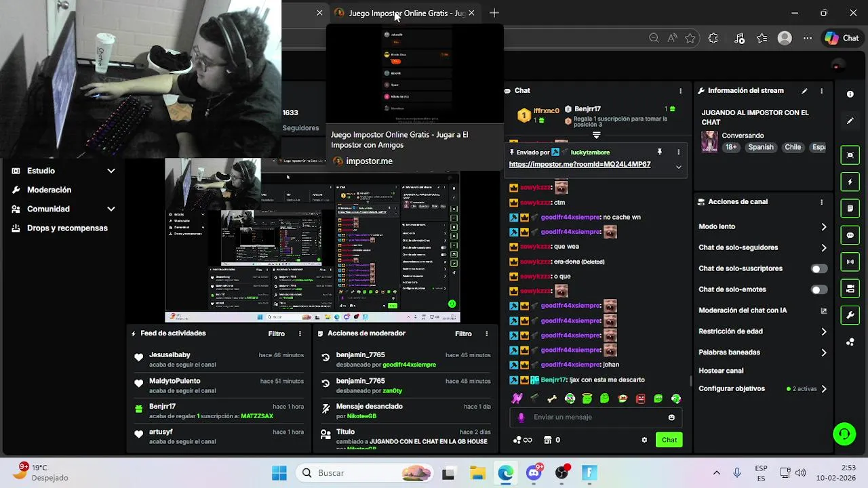Open the green headset support button

(x=844, y=434)
